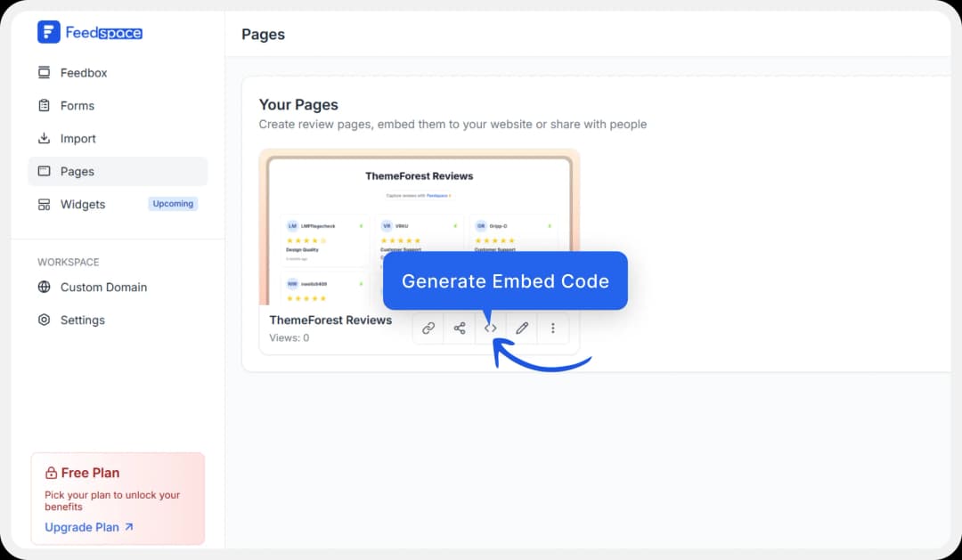The height and width of the screenshot is (560, 962).
Task: Click the Feedspace logo
Action: tap(89, 32)
